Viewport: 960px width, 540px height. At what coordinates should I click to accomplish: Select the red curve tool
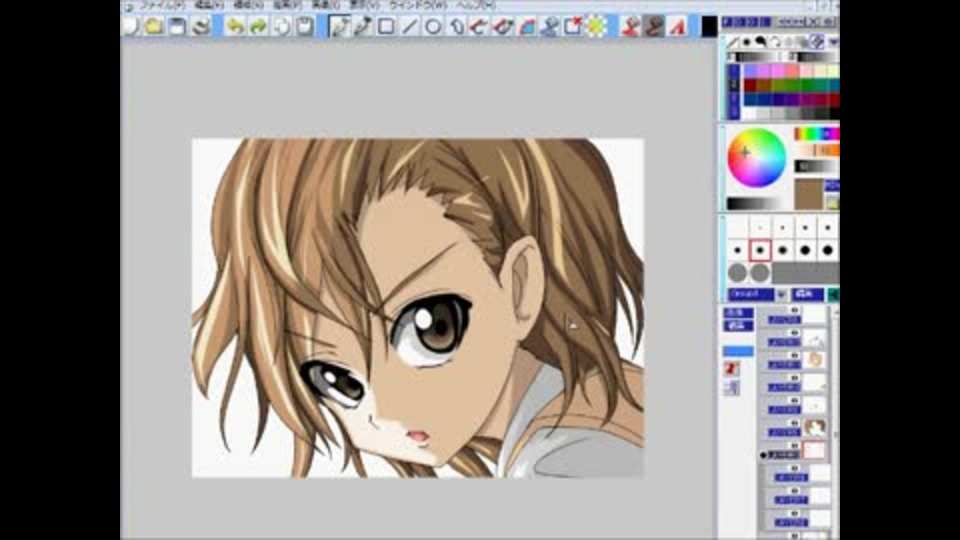(x=479, y=26)
